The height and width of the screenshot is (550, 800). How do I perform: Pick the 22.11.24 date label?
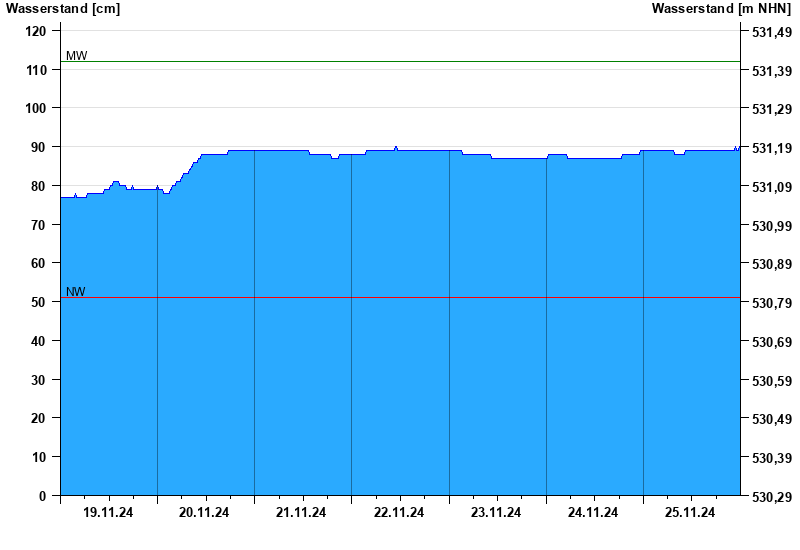point(399,512)
